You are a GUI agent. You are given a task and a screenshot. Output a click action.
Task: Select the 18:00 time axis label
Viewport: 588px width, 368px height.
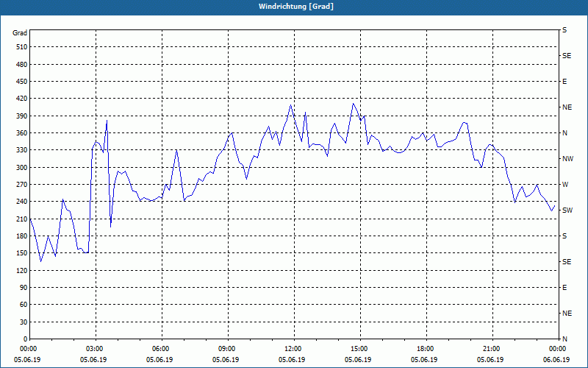click(426, 349)
